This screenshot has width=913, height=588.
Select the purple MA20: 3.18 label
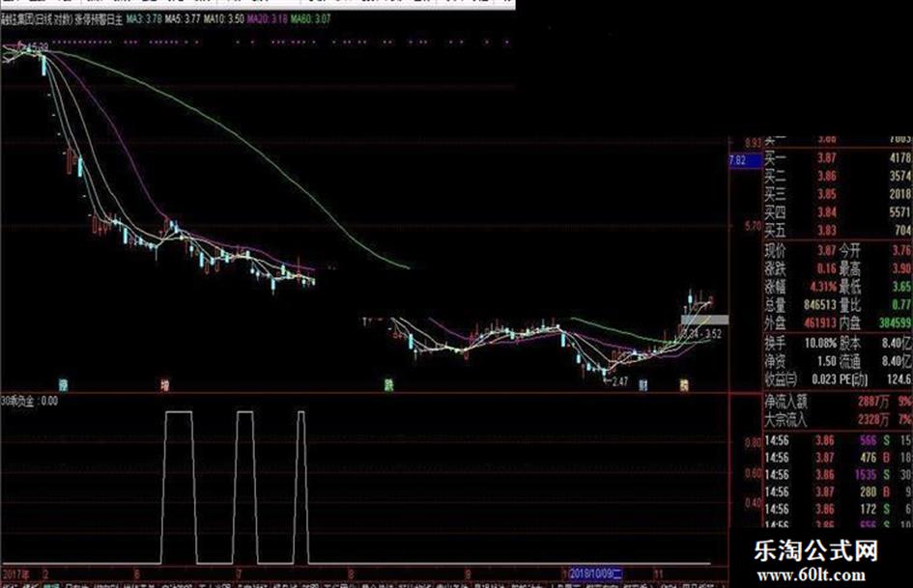point(268,19)
